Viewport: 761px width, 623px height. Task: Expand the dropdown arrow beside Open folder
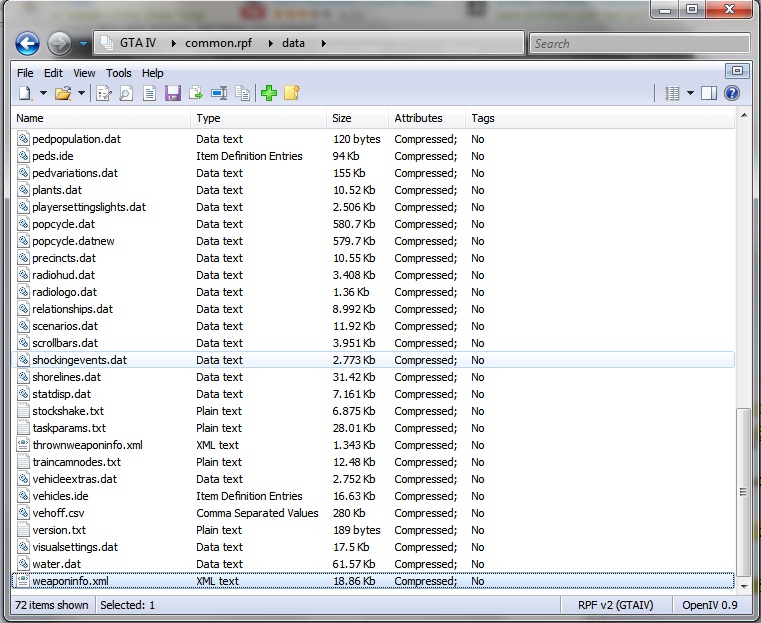coord(82,93)
